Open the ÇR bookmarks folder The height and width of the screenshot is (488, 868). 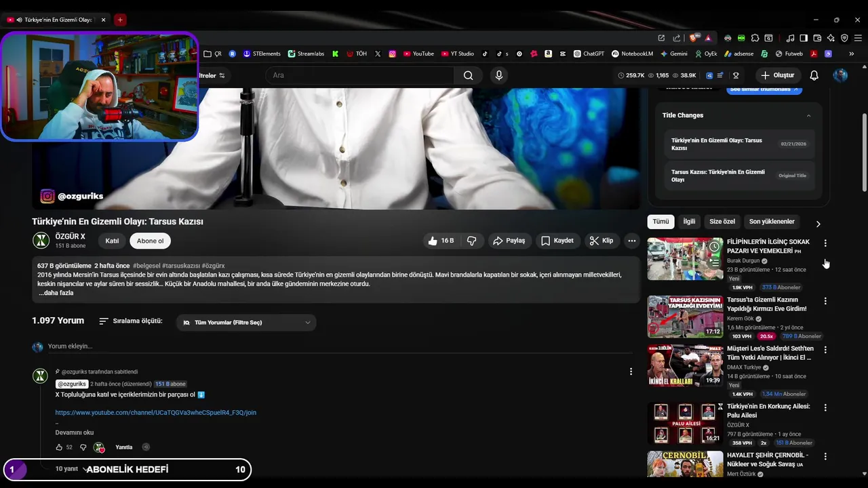point(213,54)
